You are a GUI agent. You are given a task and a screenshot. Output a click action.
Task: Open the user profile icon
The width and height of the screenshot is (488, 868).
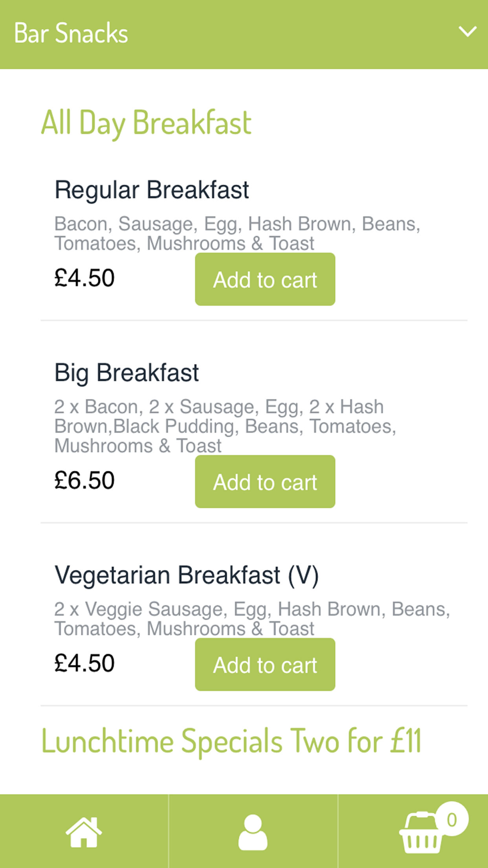[253, 832]
